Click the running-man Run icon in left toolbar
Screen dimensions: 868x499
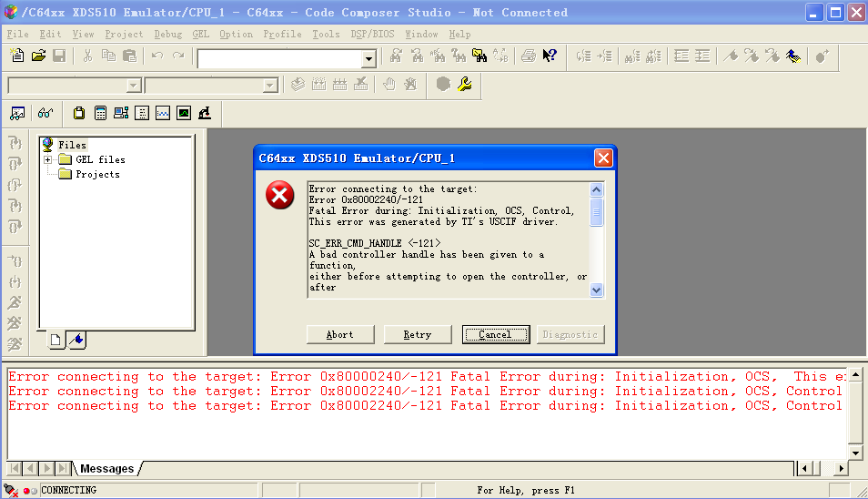pos(15,302)
